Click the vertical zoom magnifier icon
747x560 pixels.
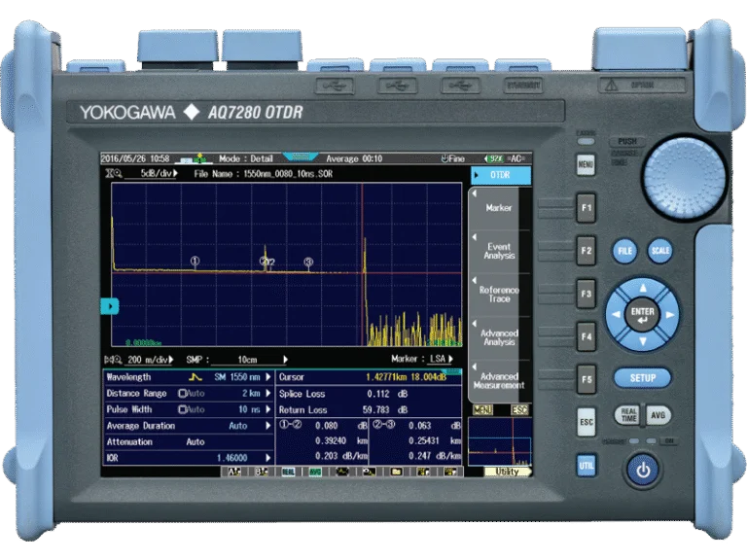click(x=114, y=173)
